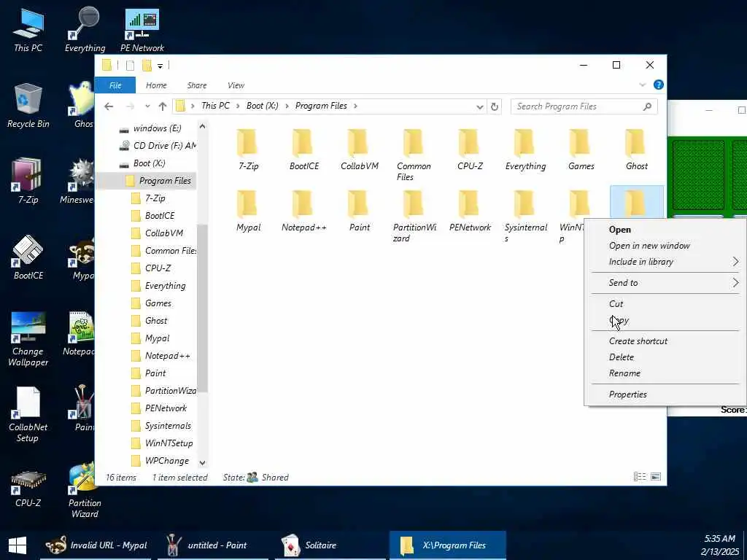
Task: Switch to large icons view in status bar
Action: pyautogui.click(x=656, y=477)
